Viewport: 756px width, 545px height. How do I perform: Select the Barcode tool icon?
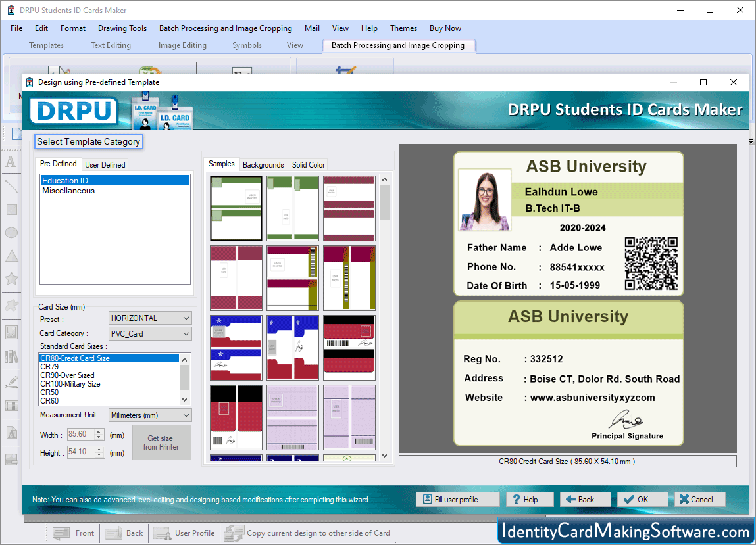click(x=12, y=406)
